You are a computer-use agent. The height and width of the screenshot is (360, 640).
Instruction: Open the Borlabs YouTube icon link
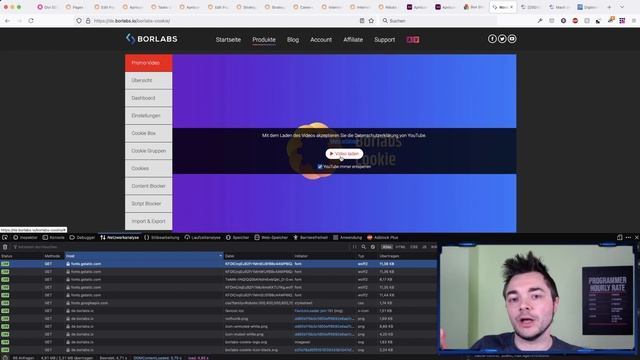point(512,39)
